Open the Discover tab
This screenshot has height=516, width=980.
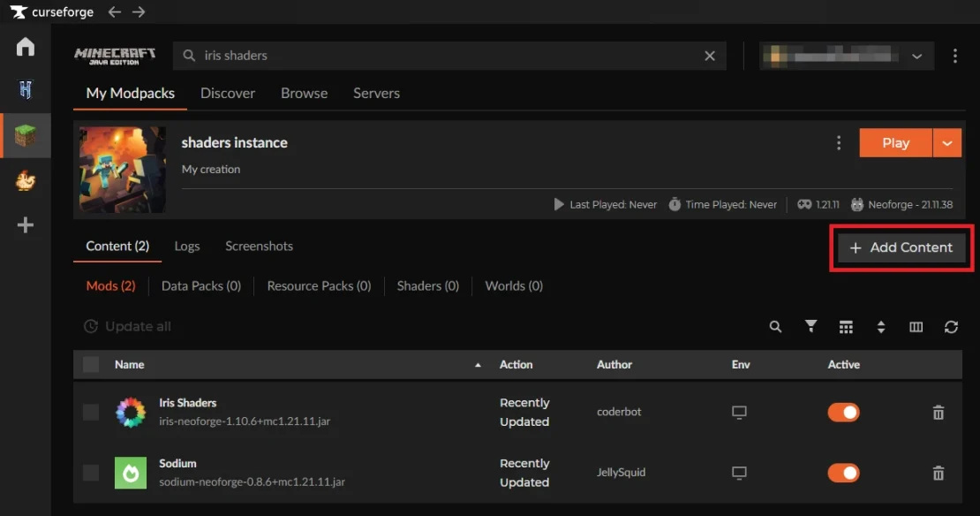click(x=228, y=93)
